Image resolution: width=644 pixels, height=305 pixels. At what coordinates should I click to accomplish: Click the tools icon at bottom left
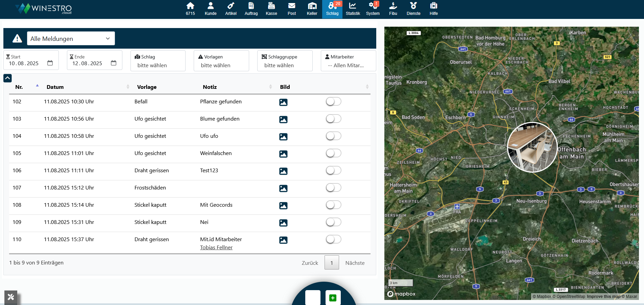click(11, 297)
